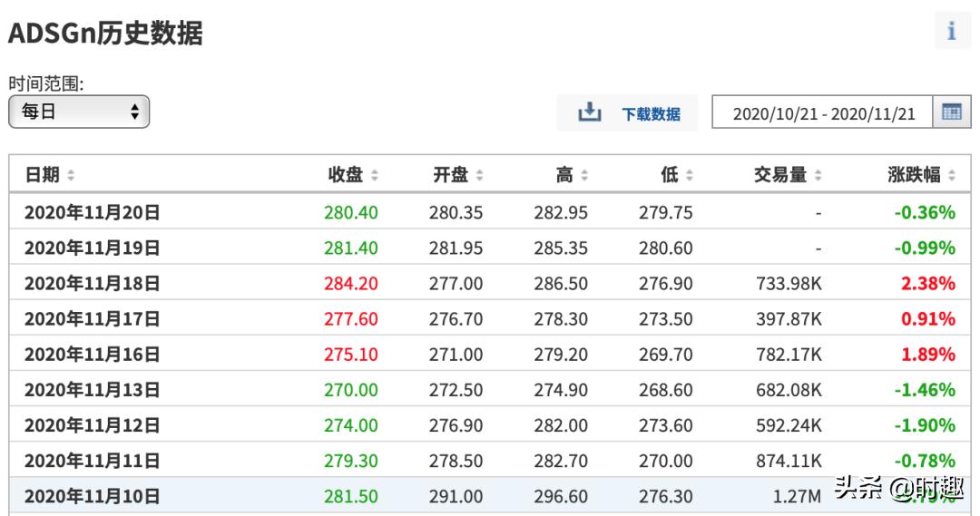Click closing price 279.30
980x516 pixels.
[350, 461]
